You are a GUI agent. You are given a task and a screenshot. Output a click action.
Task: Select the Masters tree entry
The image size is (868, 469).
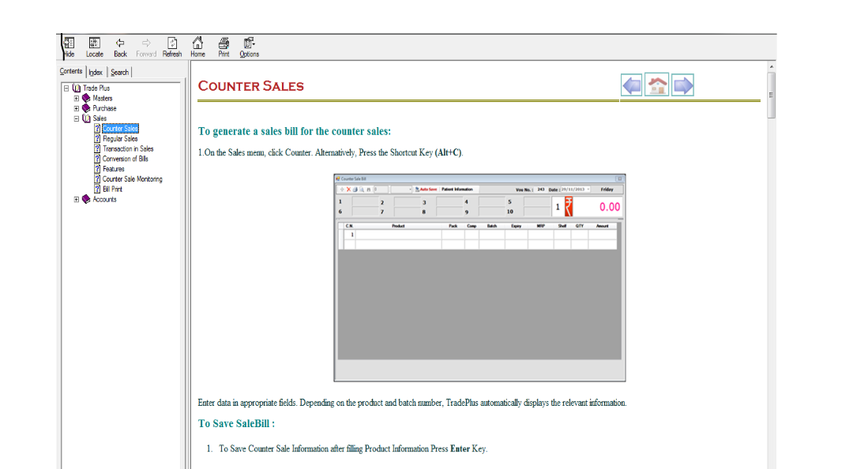(103, 98)
